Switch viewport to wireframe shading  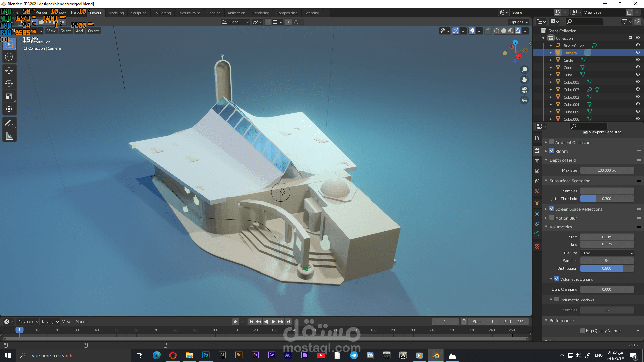click(497, 31)
